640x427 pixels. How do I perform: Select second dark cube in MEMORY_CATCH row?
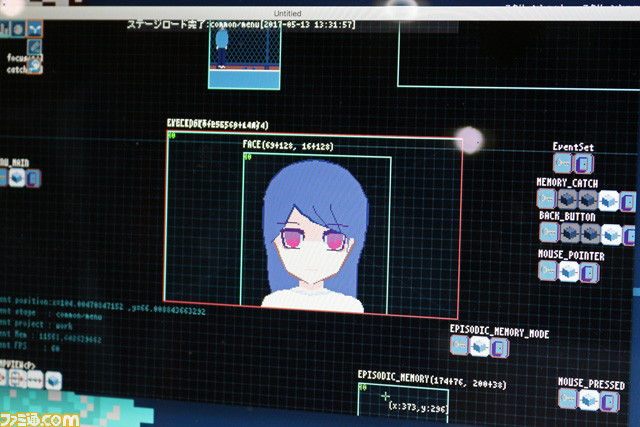coord(588,200)
